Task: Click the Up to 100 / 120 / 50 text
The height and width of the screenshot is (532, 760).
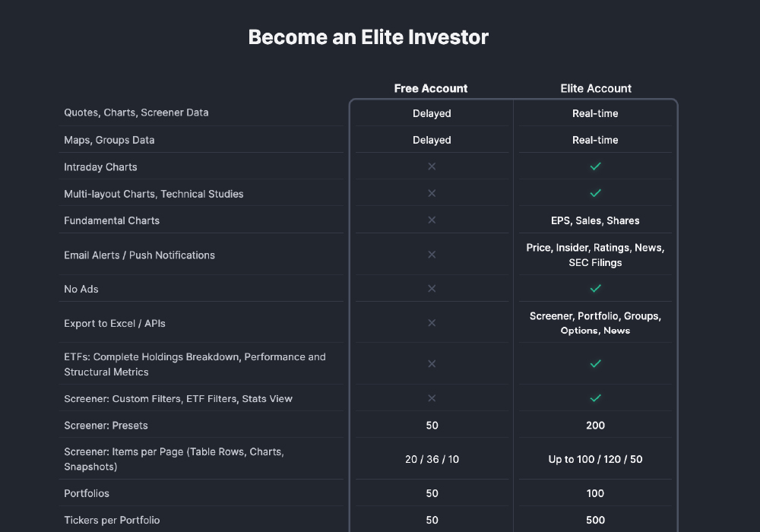Action: [x=595, y=460]
